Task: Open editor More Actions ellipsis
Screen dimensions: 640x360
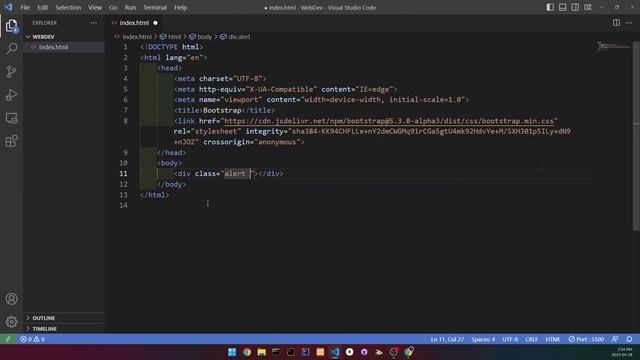Action: pos(629,23)
